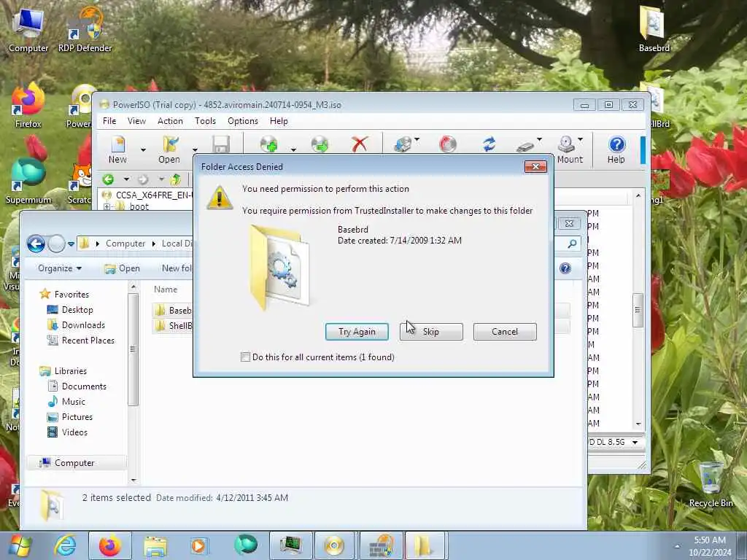Select the Documents library

click(77, 386)
